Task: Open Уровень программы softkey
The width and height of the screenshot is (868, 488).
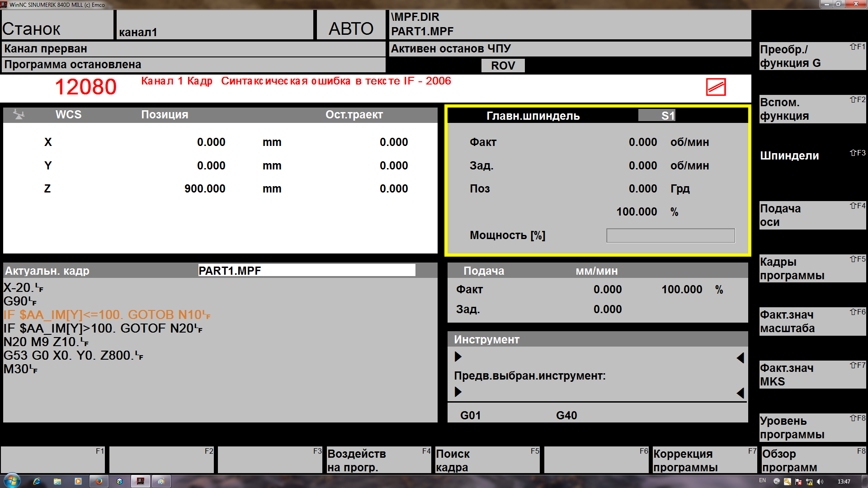Action: click(812, 427)
